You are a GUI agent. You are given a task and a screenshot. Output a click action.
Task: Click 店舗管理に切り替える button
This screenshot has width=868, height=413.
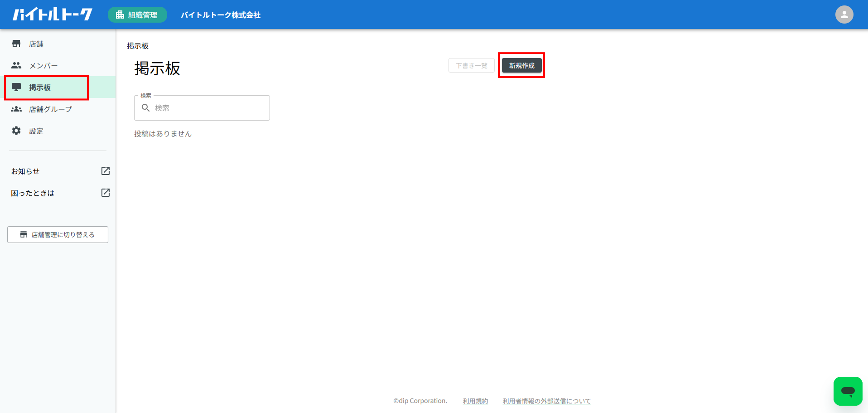click(x=58, y=235)
